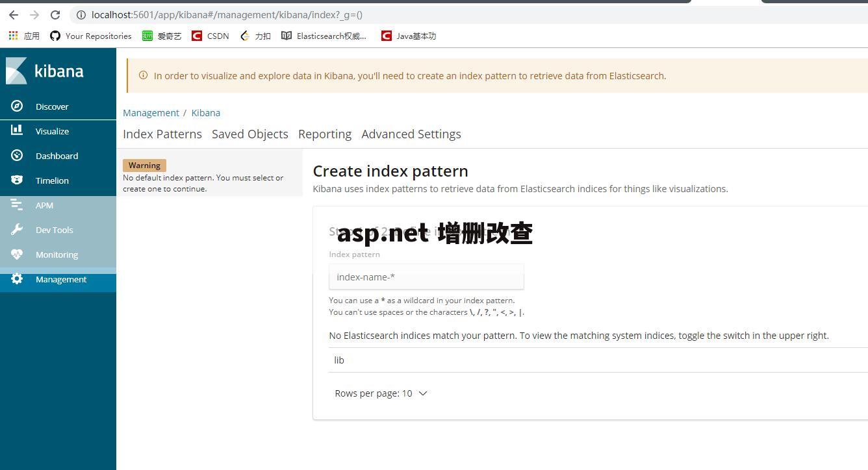Open Discover from the sidebar
This screenshot has height=470, width=868.
point(58,106)
